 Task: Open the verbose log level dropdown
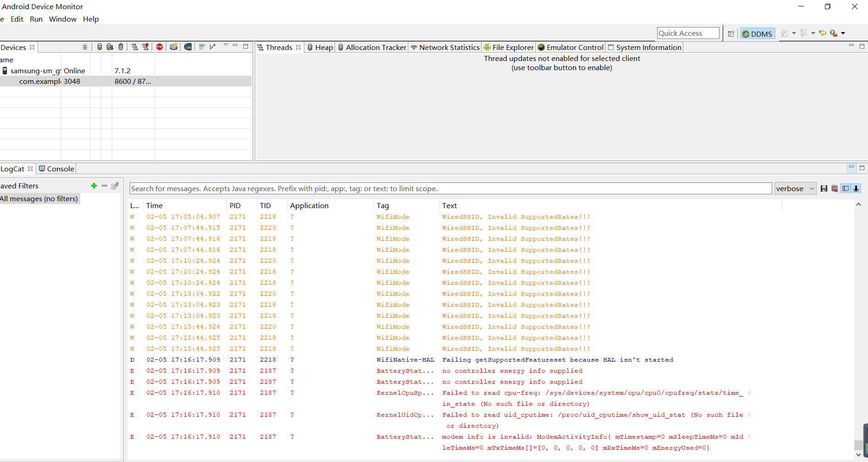point(795,188)
